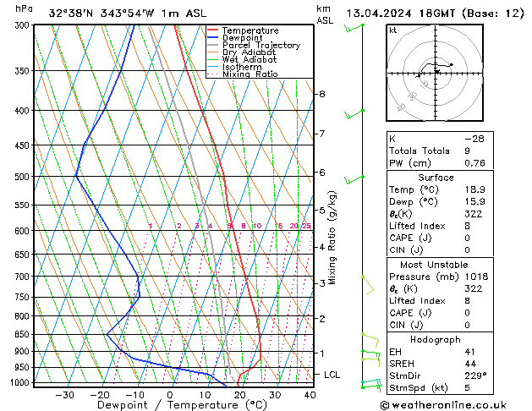
Task: Click the EH value '41'
Action: (470, 352)
